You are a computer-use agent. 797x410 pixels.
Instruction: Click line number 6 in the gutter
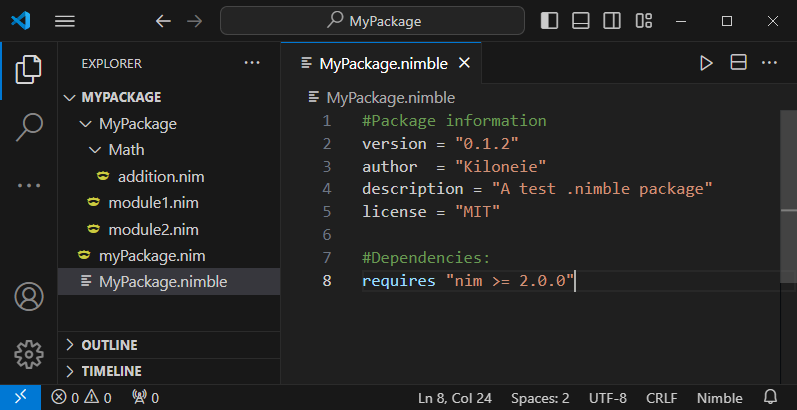(x=326, y=235)
